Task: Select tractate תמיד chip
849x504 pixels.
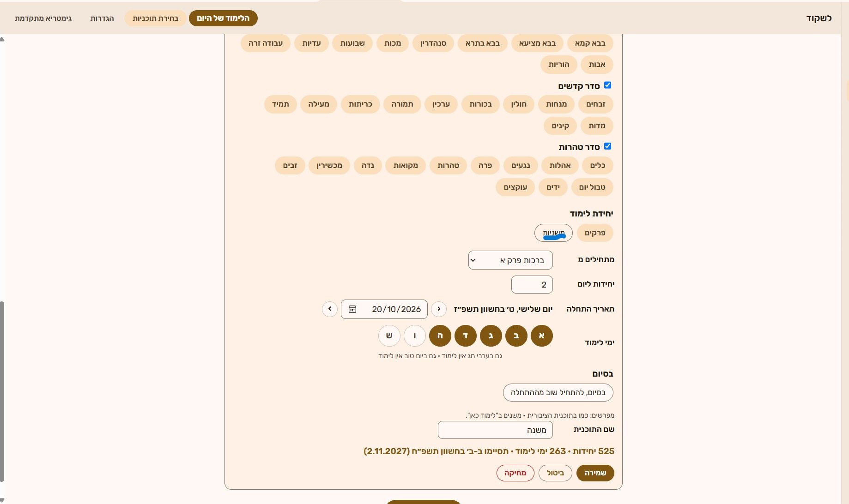Action: 281,104
